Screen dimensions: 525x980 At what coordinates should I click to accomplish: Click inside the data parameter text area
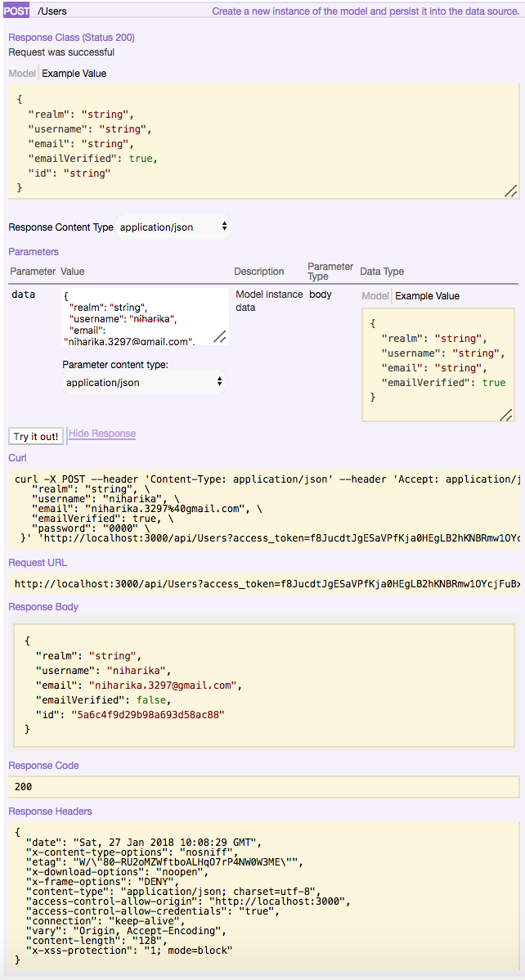(135, 315)
